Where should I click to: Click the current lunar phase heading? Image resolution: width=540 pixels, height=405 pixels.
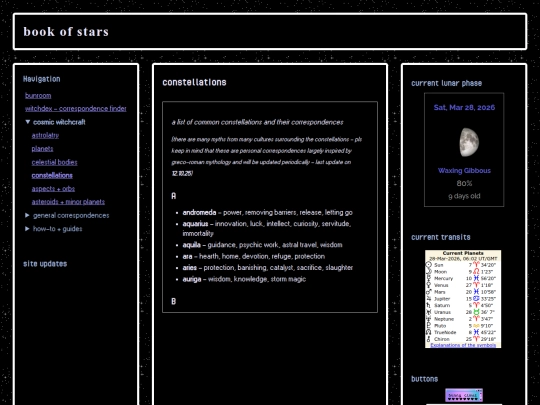pyautogui.click(x=446, y=83)
